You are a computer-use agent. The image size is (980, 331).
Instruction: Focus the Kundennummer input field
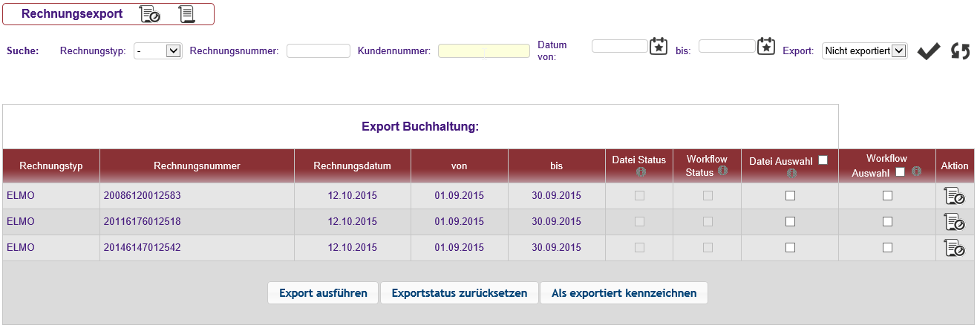(483, 51)
